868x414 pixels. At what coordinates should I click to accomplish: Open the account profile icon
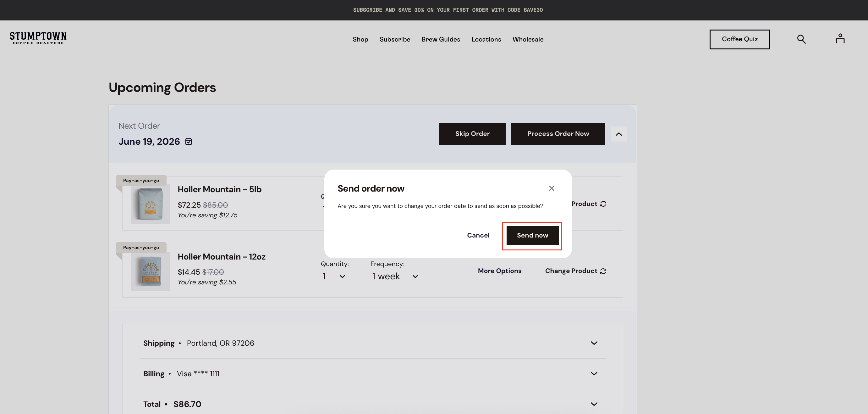pyautogui.click(x=840, y=38)
